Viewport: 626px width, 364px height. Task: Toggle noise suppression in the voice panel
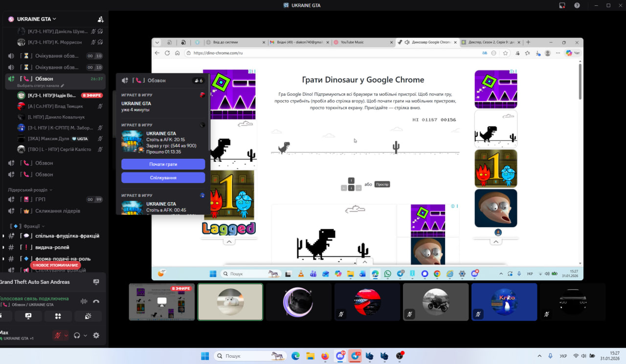coord(84,301)
